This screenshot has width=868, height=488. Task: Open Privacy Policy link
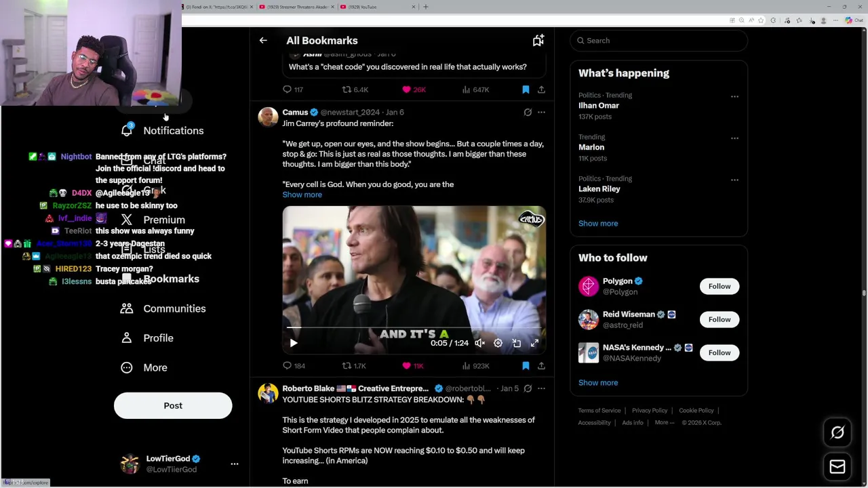(650, 411)
